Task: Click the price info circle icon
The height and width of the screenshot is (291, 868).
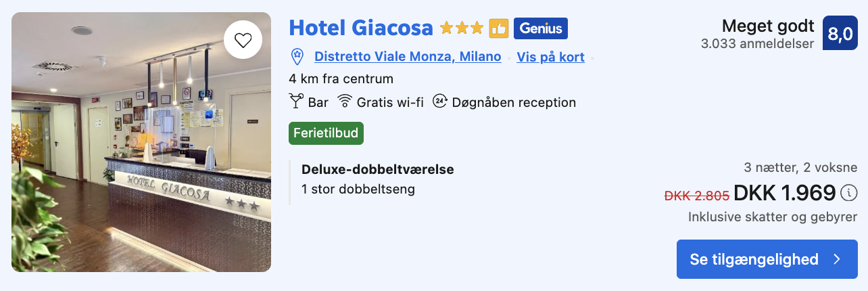Action: pos(848,194)
